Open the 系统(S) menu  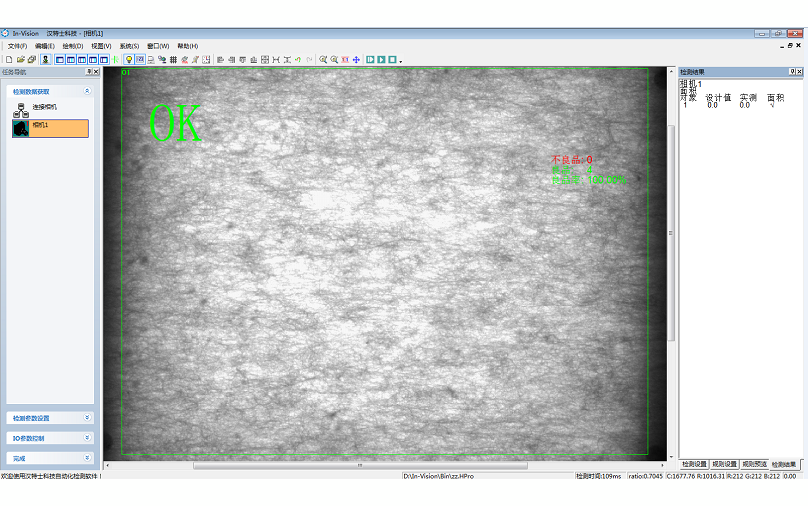(129, 46)
